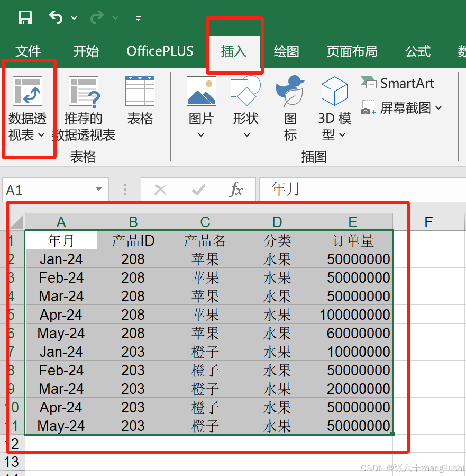
Task: Undo the last action
Action: tap(56, 17)
